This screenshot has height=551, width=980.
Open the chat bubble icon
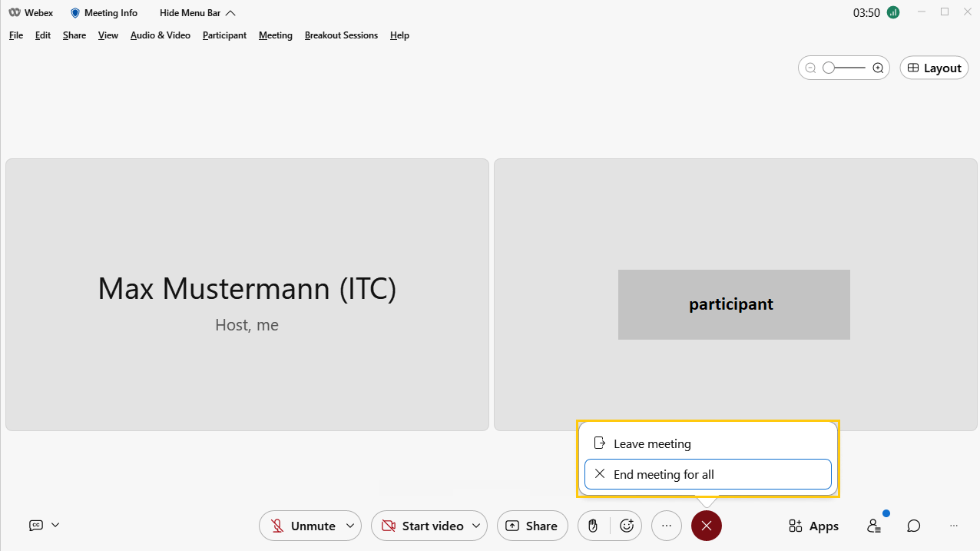point(913,526)
